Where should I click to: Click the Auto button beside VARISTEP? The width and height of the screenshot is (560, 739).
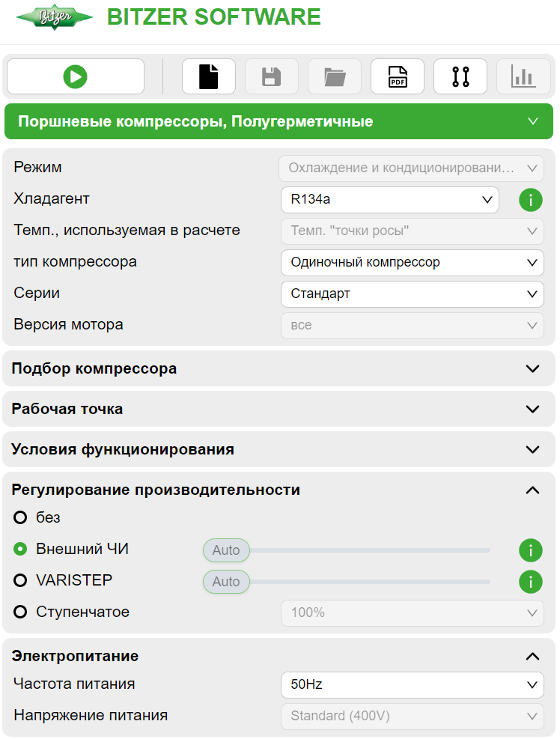click(226, 581)
